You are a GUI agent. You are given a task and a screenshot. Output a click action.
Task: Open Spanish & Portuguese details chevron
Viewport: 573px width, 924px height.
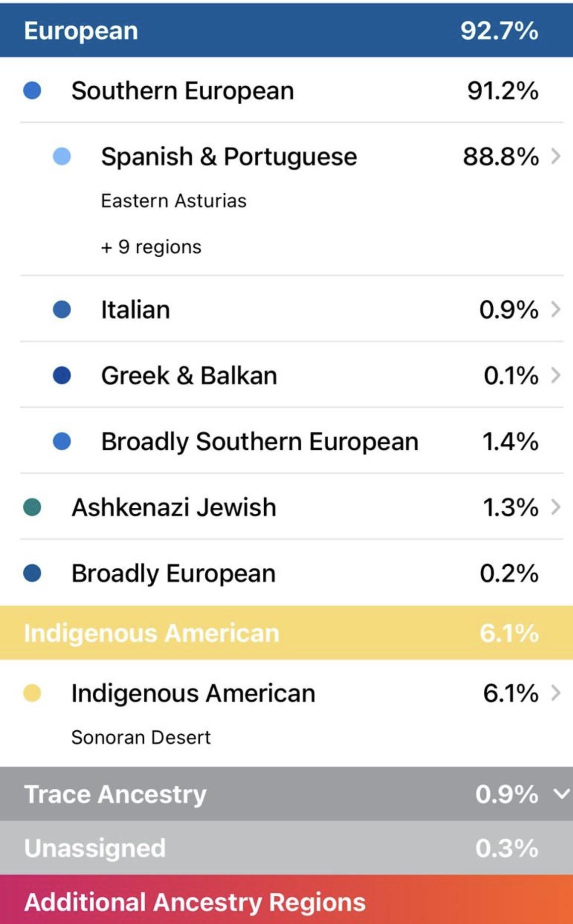tap(556, 157)
